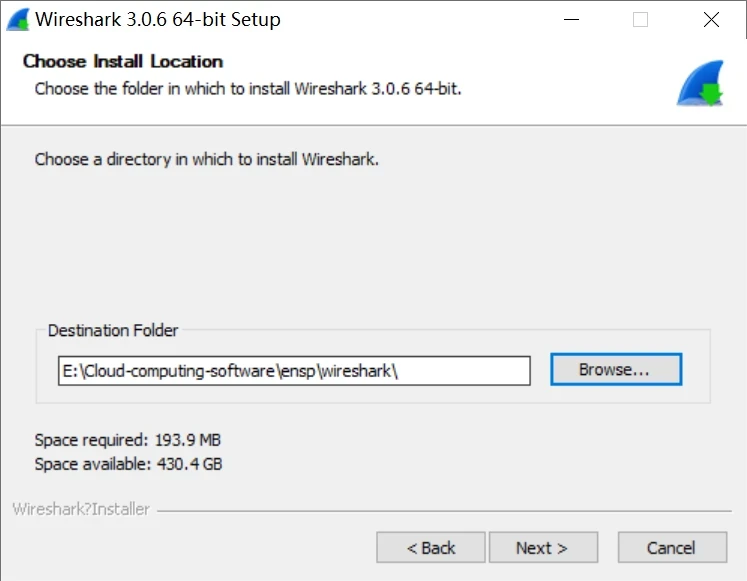The image size is (747, 581).
Task: Click the 'Choose a directory' instruction text
Action: pyautogui.click(x=207, y=159)
